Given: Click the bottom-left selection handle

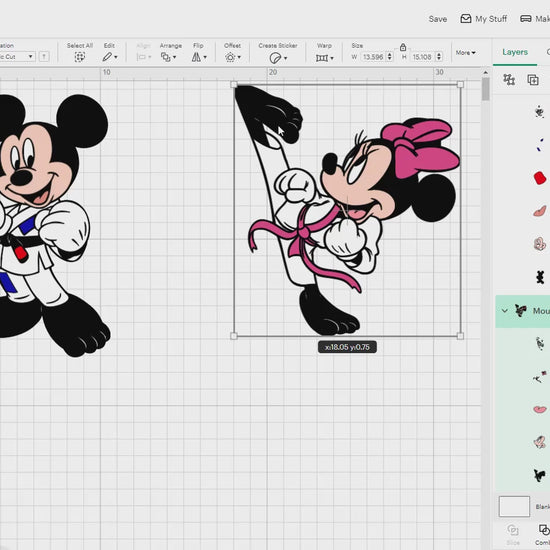Looking at the screenshot, I should pos(234,336).
